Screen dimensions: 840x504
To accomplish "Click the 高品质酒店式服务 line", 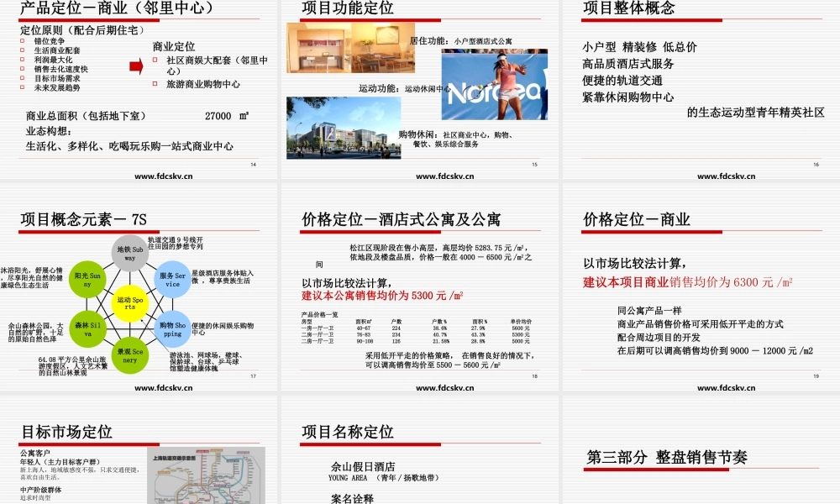I will [x=627, y=64].
